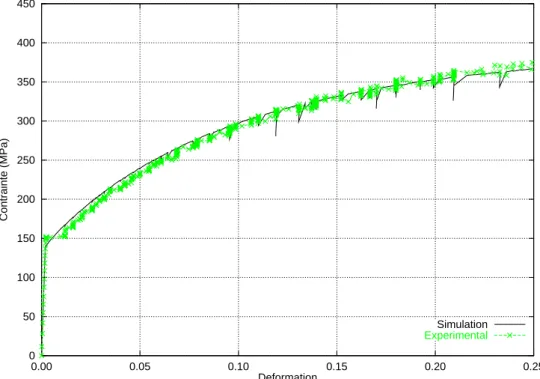The image size is (540, 379).
Task: Click the Experimental legend label
Action: coord(456,335)
